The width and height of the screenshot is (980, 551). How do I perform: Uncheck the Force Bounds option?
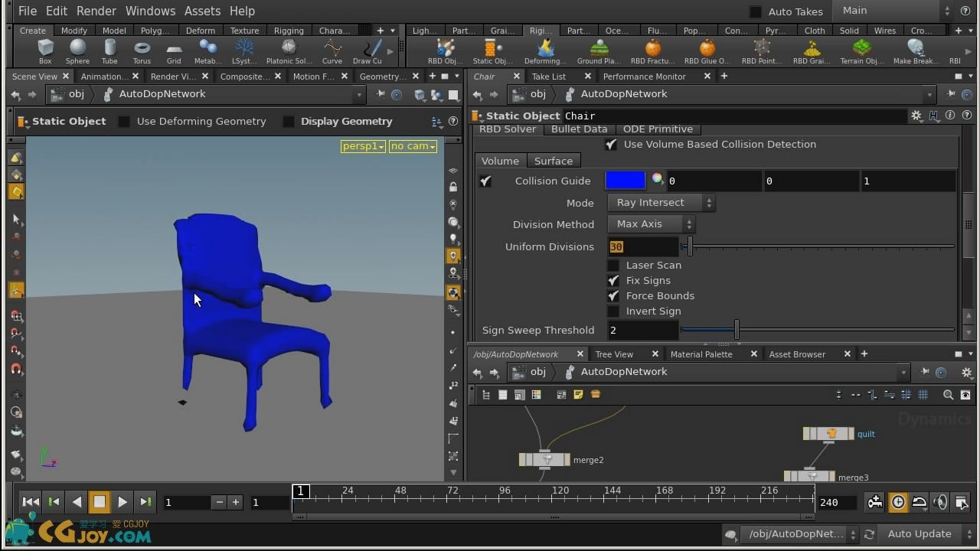pyautogui.click(x=613, y=296)
